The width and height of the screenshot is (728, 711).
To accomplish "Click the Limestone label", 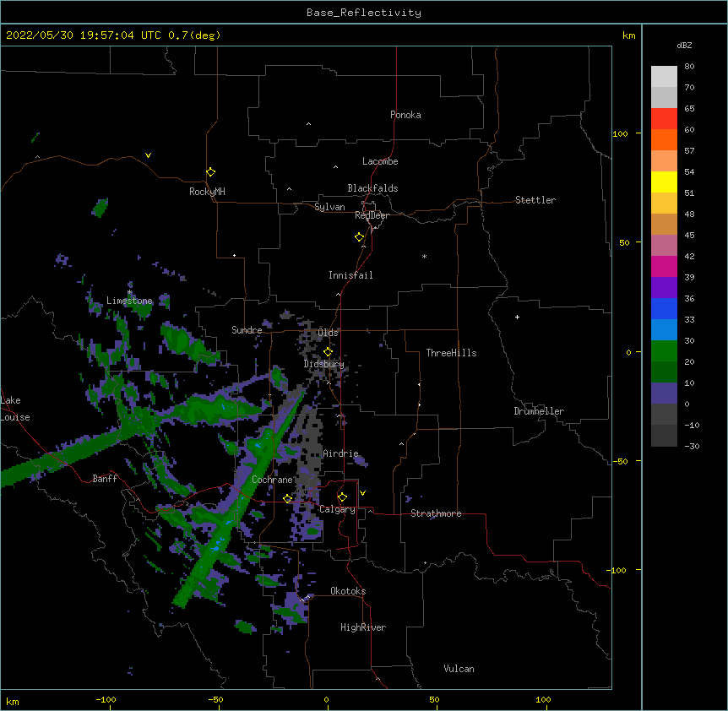I will [129, 301].
